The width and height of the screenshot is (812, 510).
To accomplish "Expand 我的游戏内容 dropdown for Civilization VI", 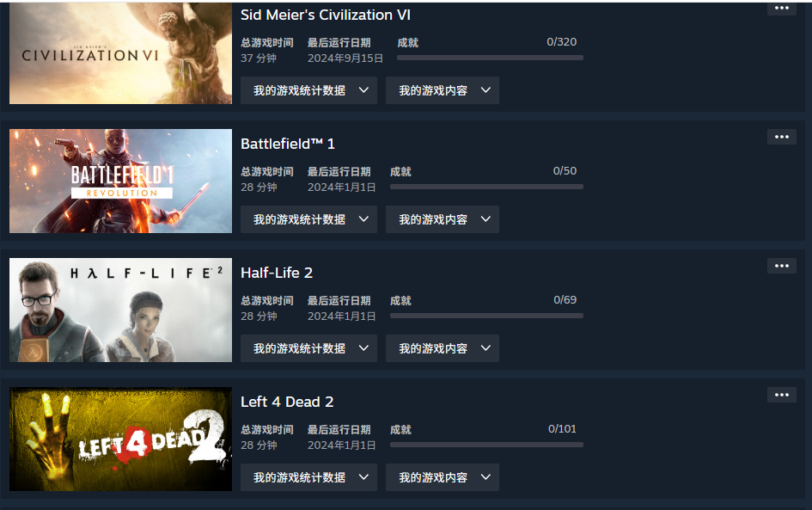I will point(443,90).
